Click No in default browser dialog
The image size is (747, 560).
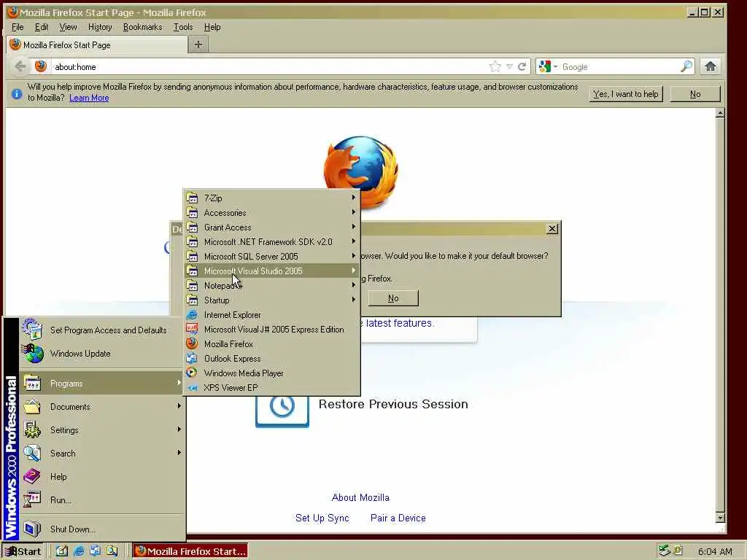393,298
